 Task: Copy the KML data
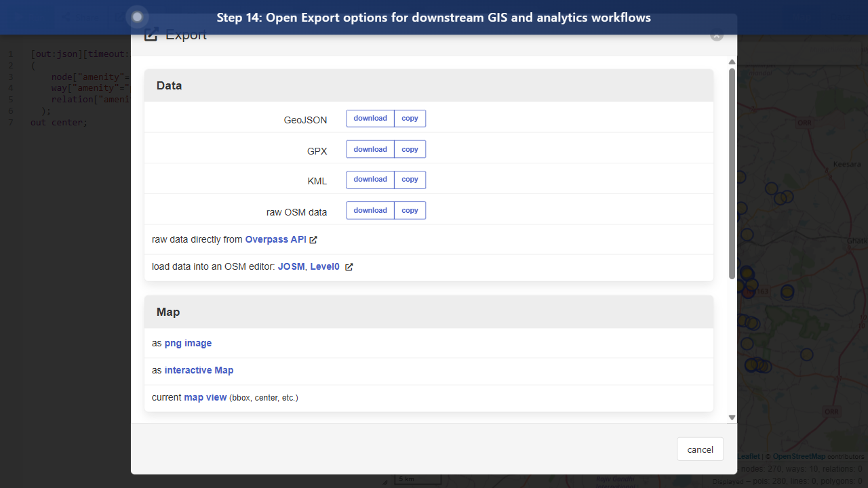(410, 180)
